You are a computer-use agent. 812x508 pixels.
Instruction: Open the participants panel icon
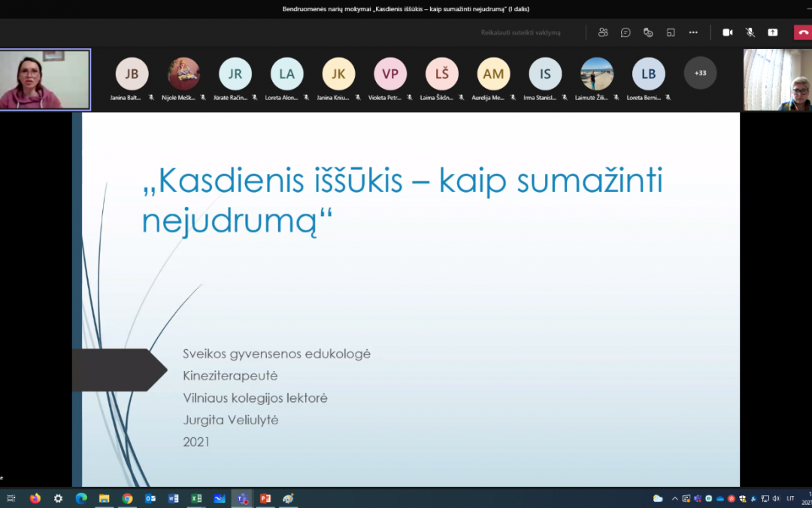(x=603, y=32)
